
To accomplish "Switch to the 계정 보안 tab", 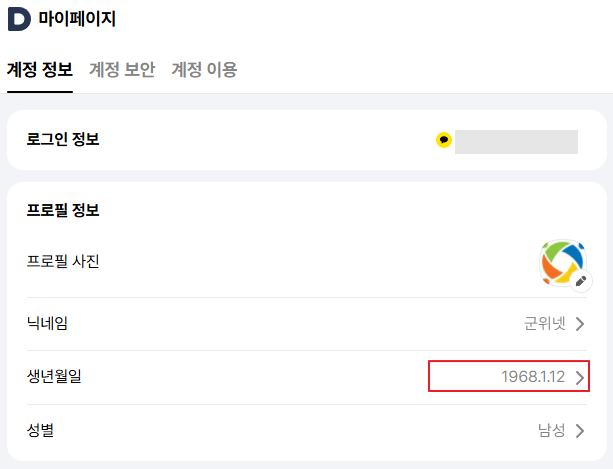I will [122, 69].
